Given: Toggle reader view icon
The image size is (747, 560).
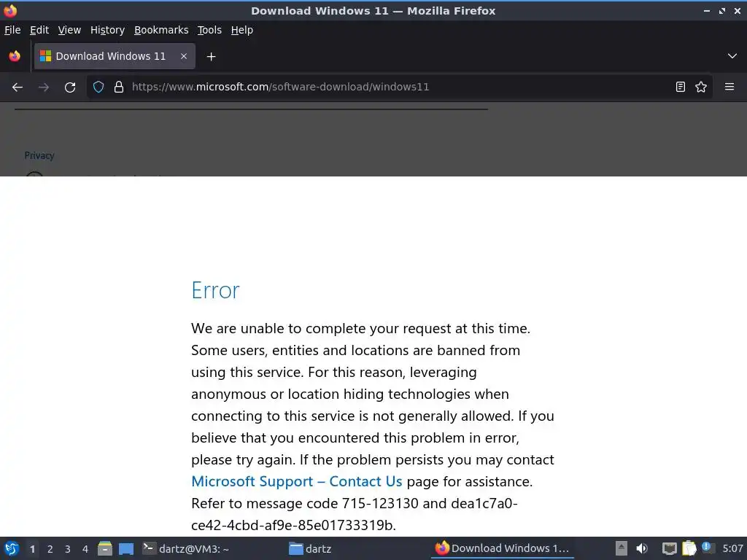Looking at the screenshot, I should pyautogui.click(x=681, y=87).
